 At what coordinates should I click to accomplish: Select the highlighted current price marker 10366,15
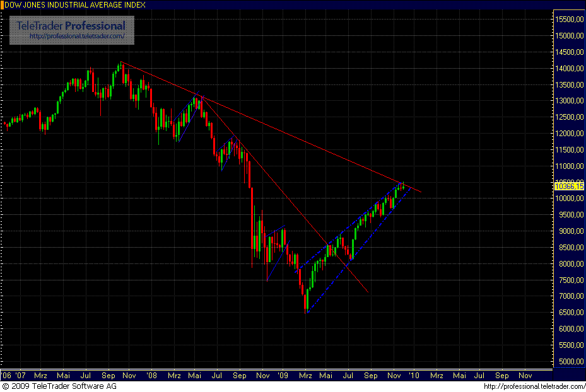click(x=568, y=186)
